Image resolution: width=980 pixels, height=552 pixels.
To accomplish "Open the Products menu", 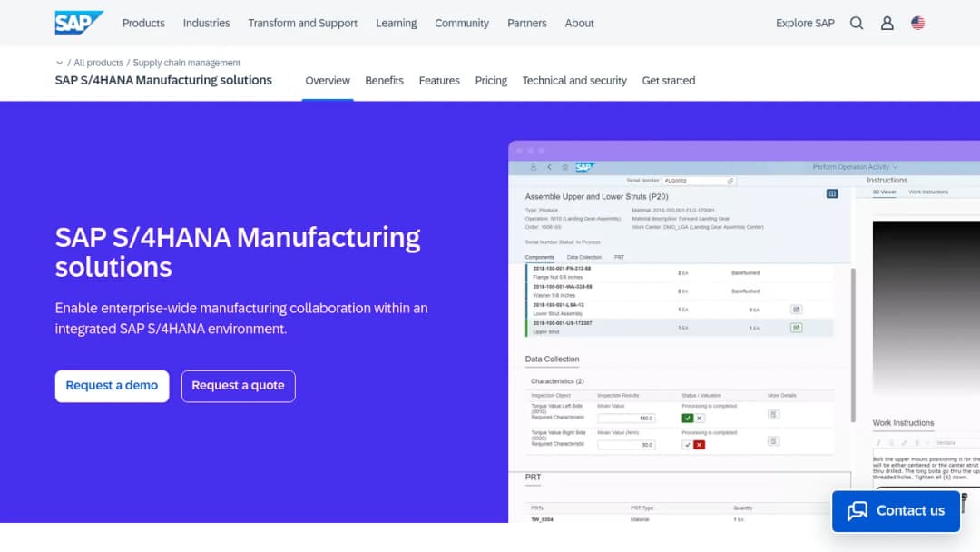I will click(x=143, y=23).
